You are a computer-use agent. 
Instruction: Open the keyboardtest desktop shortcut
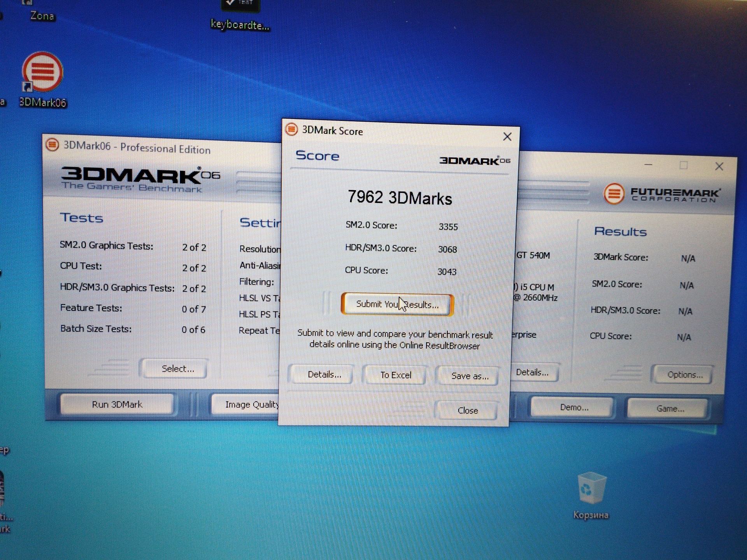[240, 16]
